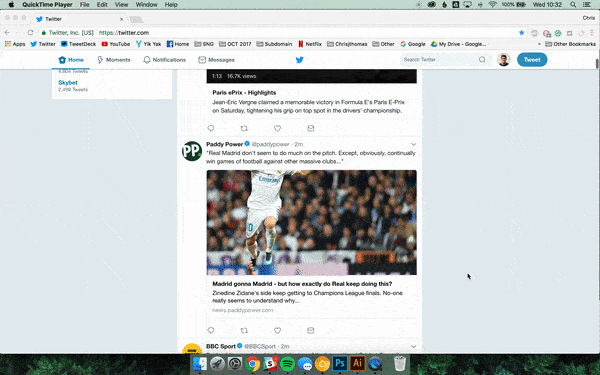Viewport: 600px width, 375px height.
Task: Click the Paddy Power profile avatar
Action: 192,151
